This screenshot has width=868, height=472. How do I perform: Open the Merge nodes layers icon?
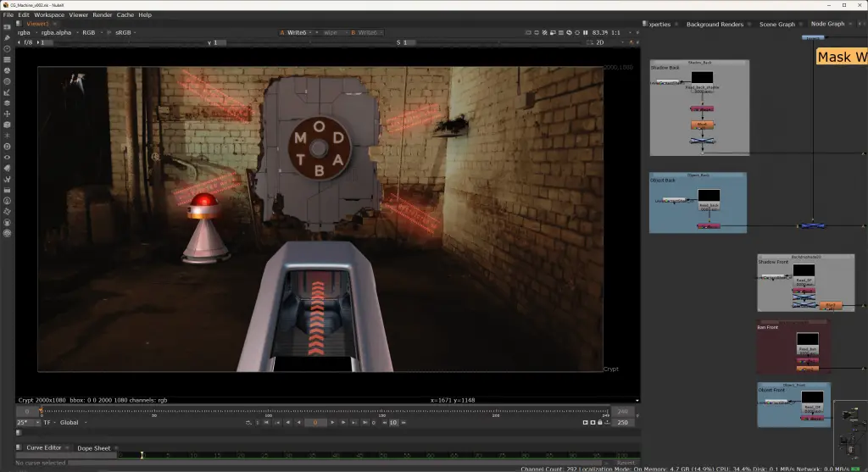click(x=7, y=103)
